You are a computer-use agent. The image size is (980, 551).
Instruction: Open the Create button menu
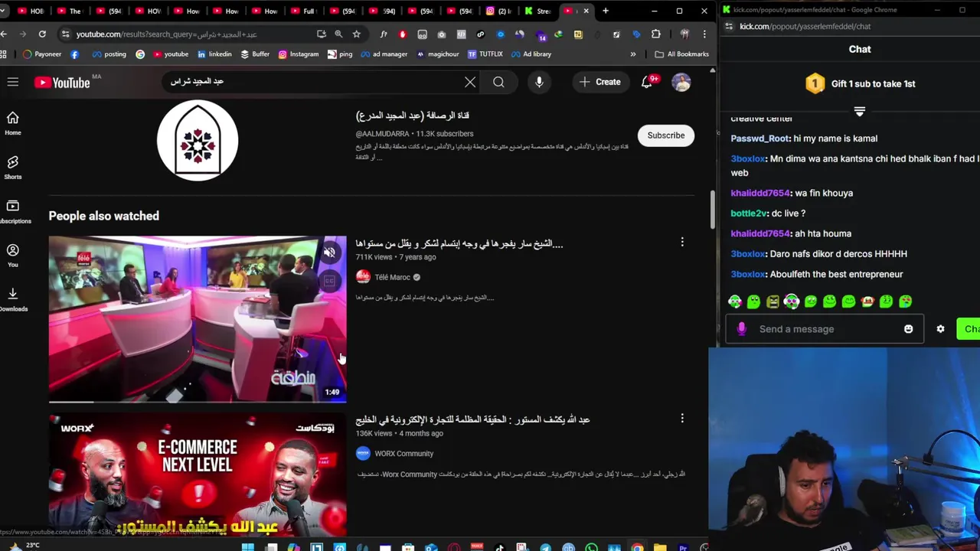click(x=599, y=82)
